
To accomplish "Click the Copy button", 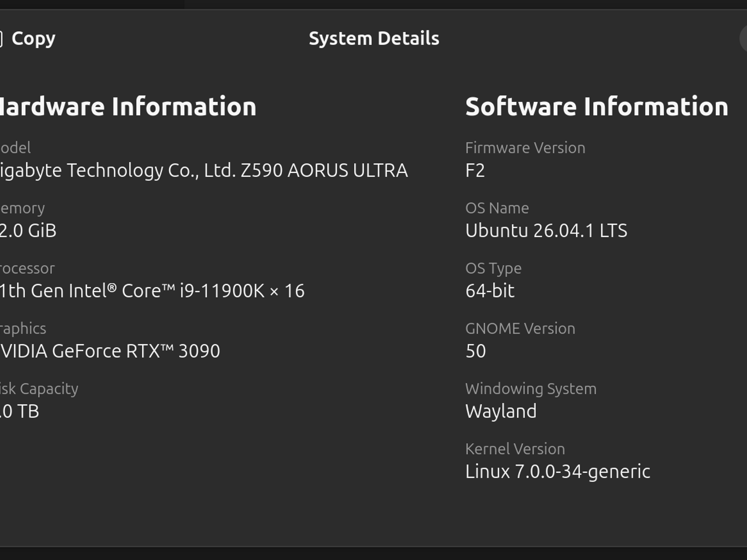I will [28, 38].
